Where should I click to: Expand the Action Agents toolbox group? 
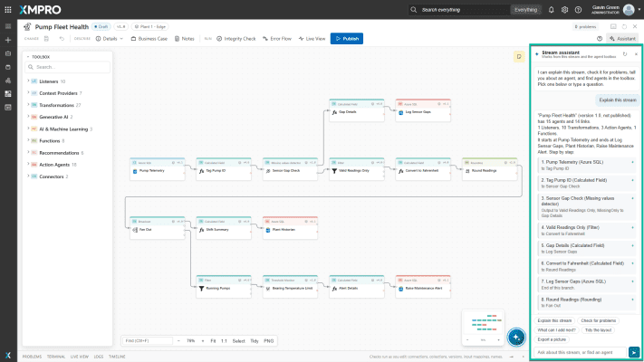click(x=52, y=165)
